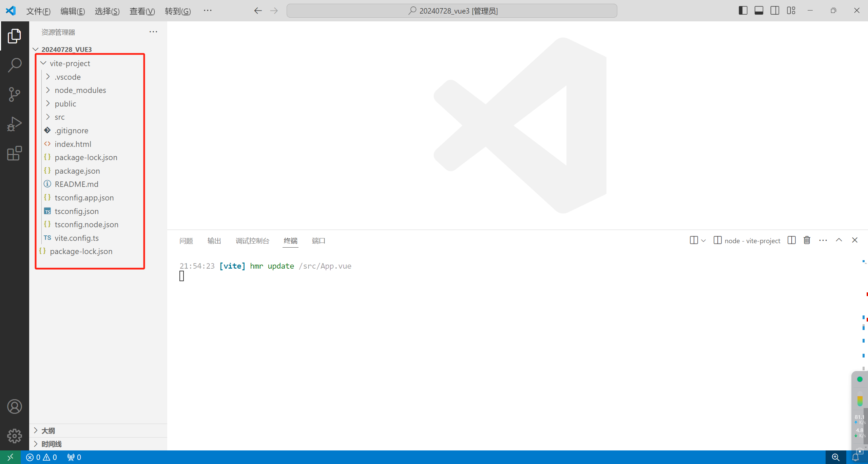This screenshot has width=868, height=464.
Task: Close the terminal panel
Action: tap(855, 240)
